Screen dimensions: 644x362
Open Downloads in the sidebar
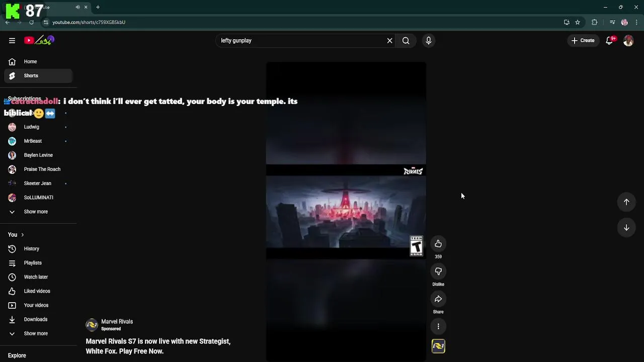(38, 319)
